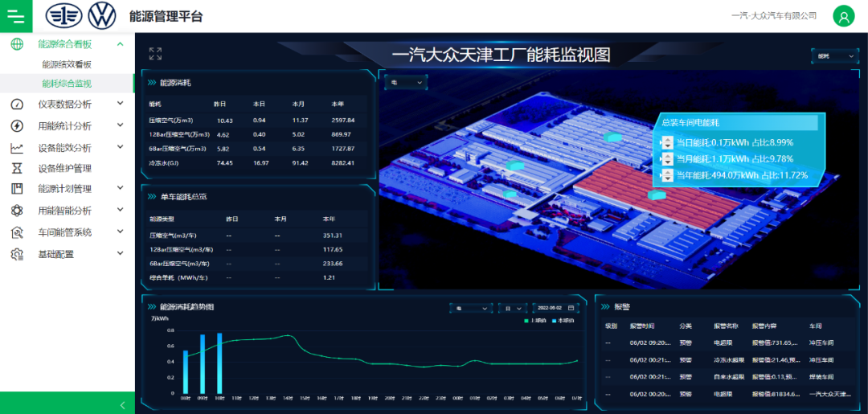This screenshot has height=414, width=868.
Task: Collapse sidebar with bottom arrow icon
Action: pyautogui.click(x=123, y=405)
